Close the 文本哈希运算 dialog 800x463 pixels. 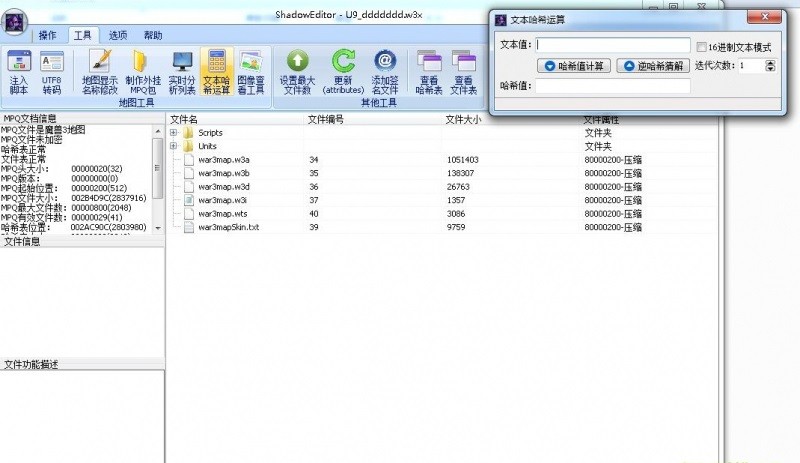[x=764, y=17]
